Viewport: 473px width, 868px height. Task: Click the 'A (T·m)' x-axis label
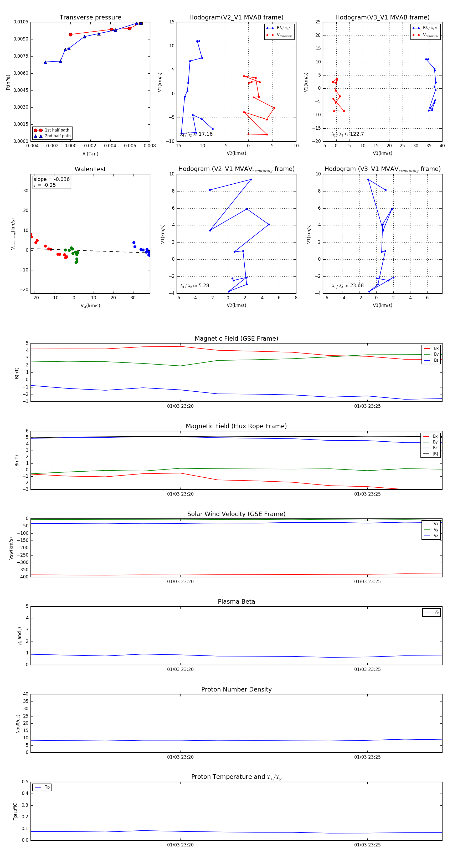tap(90, 154)
